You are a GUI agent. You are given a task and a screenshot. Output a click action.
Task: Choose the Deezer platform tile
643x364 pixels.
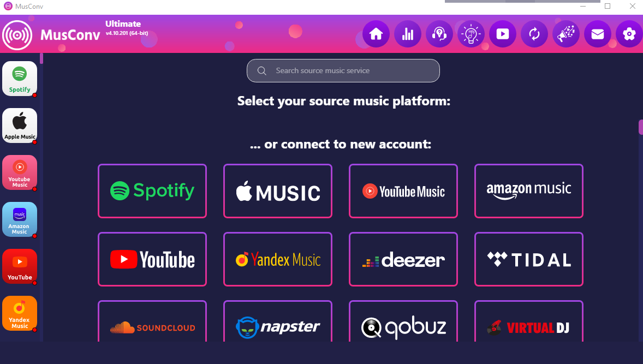403,259
